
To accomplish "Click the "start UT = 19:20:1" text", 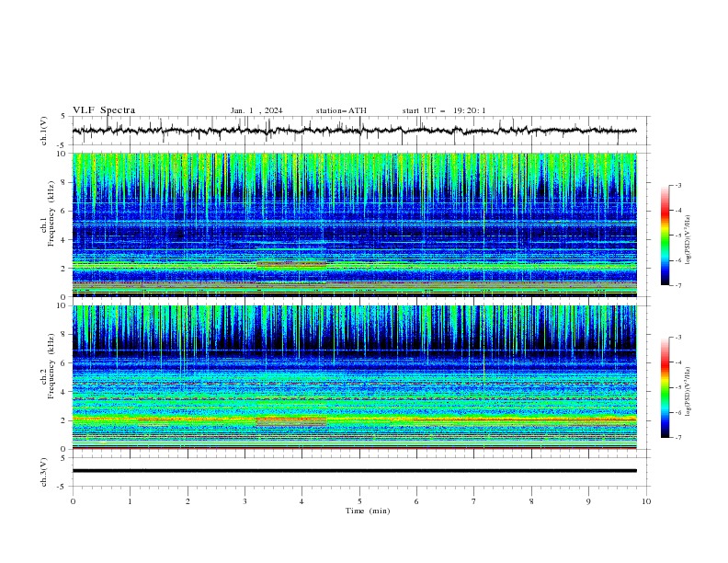I will (x=444, y=110).
